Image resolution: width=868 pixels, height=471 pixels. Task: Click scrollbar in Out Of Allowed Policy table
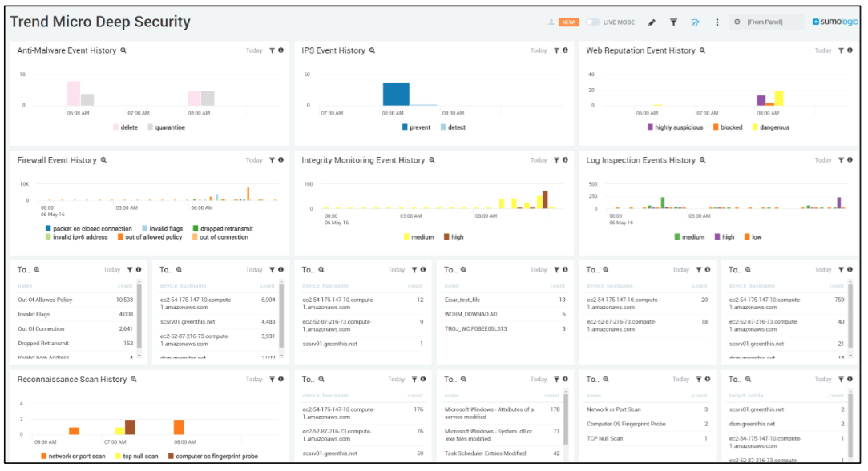(139, 318)
